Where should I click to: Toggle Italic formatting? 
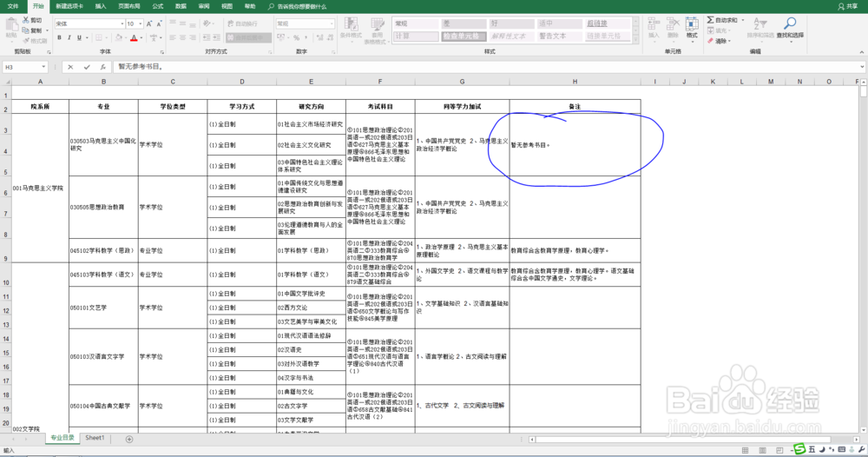coord(69,37)
